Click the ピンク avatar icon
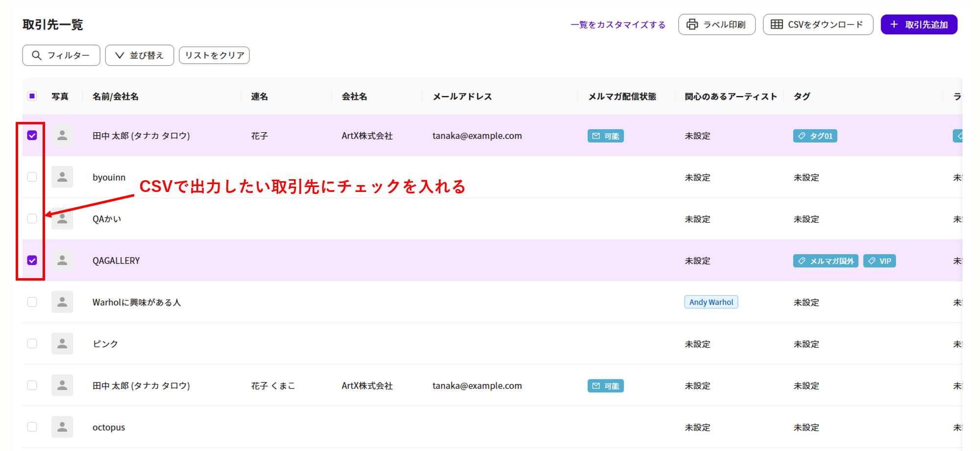 62,344
